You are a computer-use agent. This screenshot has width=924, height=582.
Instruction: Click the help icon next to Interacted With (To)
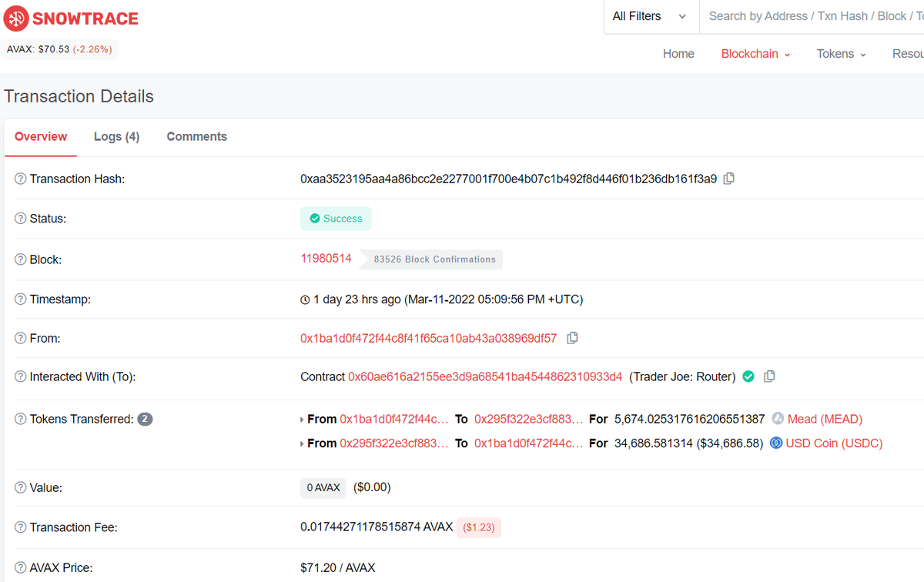click(x=21, y=376)
